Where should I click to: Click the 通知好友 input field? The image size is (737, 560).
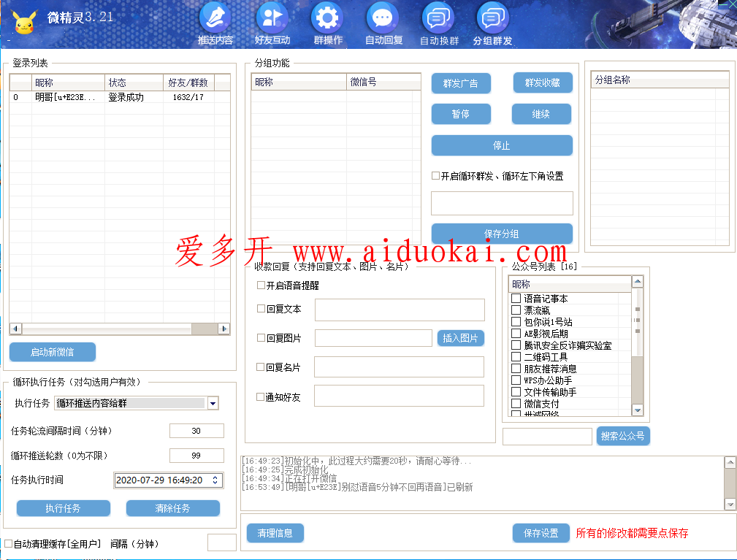tap(399, 396)
